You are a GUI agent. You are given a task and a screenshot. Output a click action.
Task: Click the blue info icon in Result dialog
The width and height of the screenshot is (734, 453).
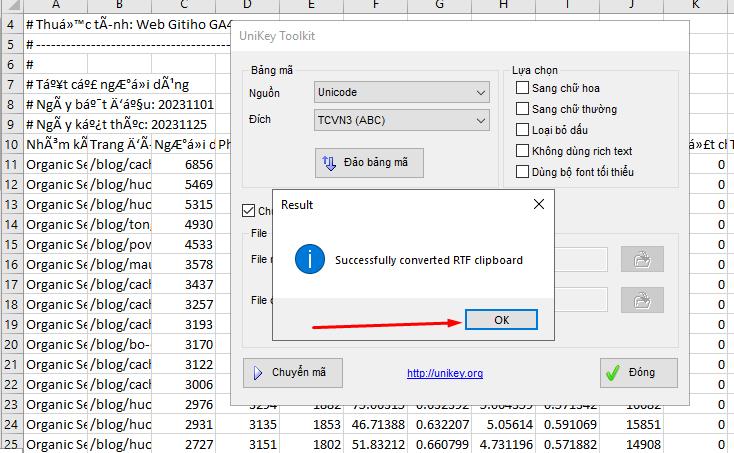[309, 259]
